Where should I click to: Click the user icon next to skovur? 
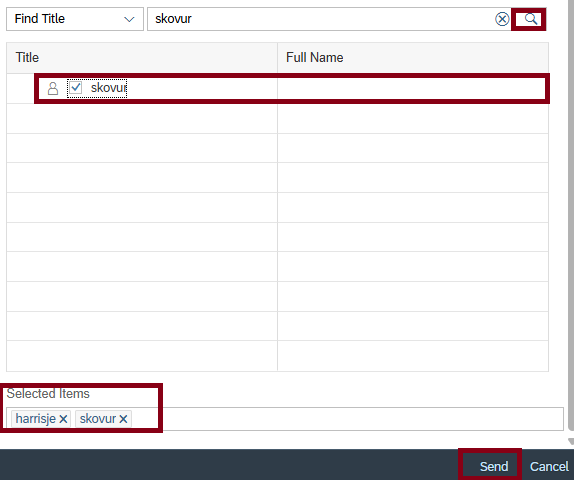(x=53, y=88)
